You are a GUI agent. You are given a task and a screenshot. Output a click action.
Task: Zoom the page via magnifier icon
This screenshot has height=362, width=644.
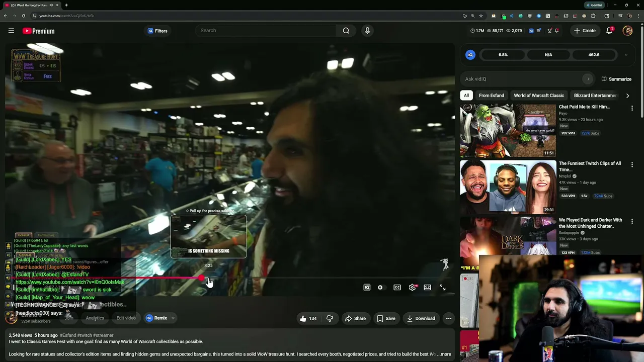click(x=472, y=16)
